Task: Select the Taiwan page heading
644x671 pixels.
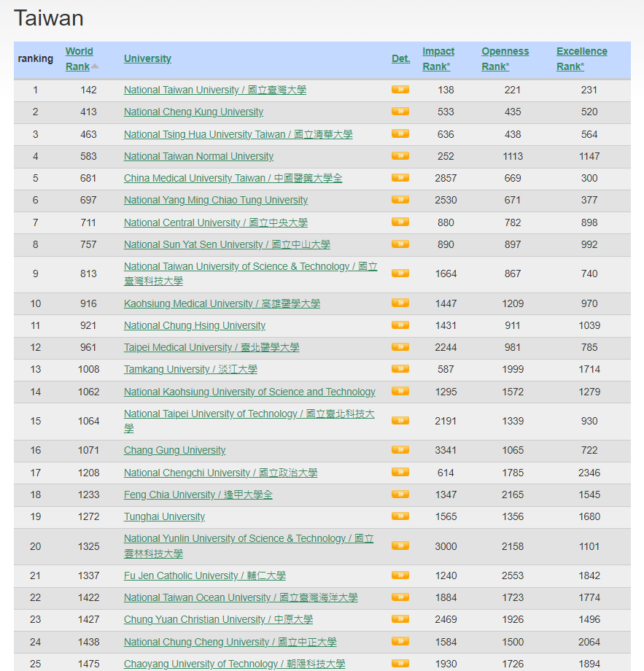Action: click(49, 18)
